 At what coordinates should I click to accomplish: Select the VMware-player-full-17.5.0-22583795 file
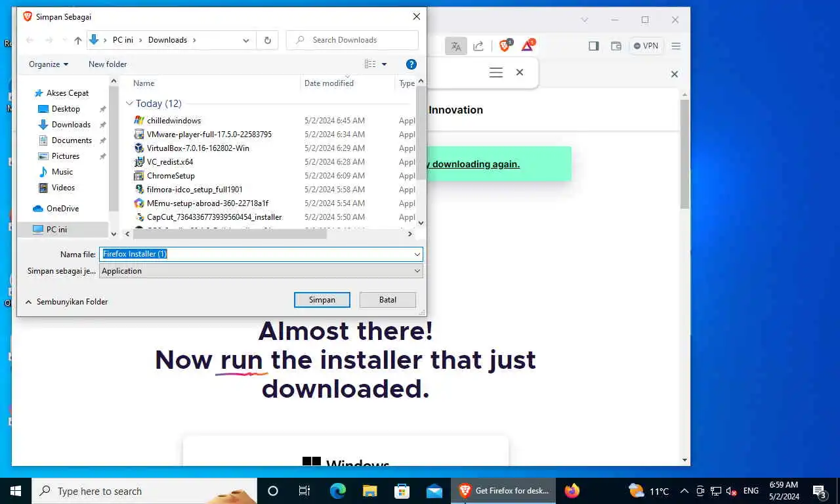click(209, 135)
